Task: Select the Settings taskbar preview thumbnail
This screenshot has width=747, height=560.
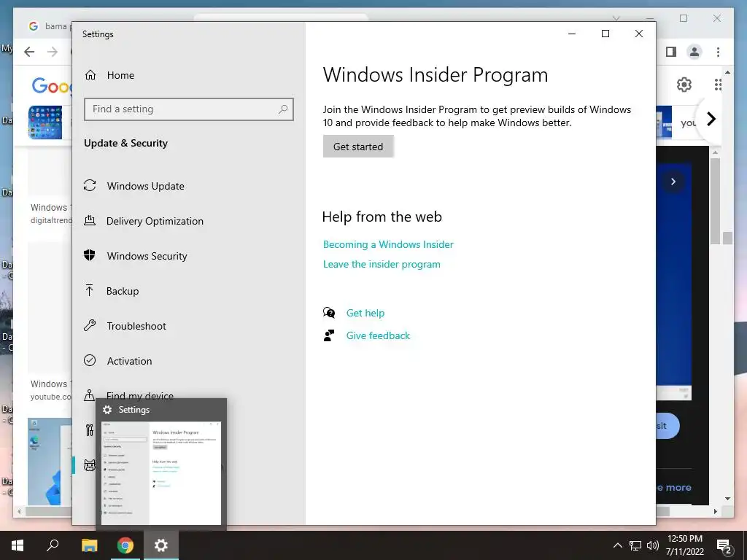Action: click(161, 472)
